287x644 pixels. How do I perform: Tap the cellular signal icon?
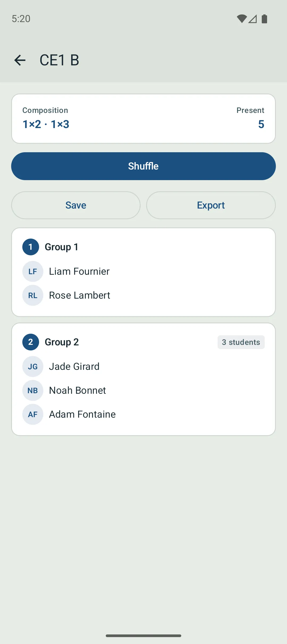(253, 19)
